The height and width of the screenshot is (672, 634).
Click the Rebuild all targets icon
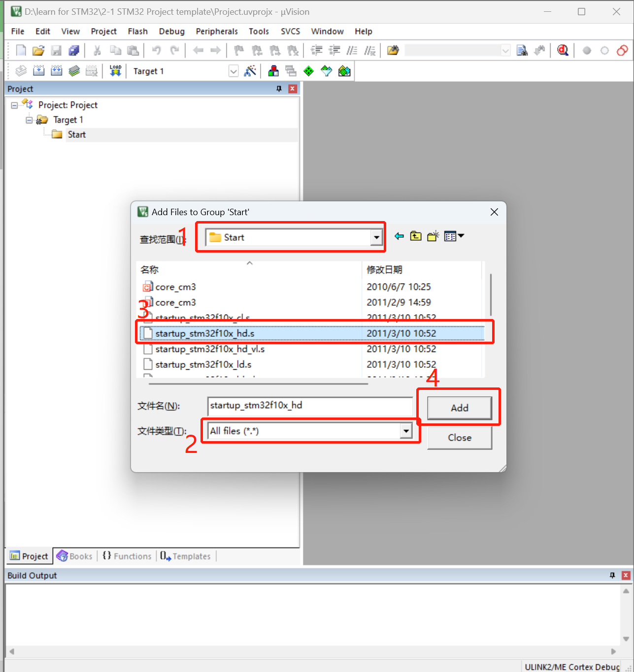click(x=56, y=71)
